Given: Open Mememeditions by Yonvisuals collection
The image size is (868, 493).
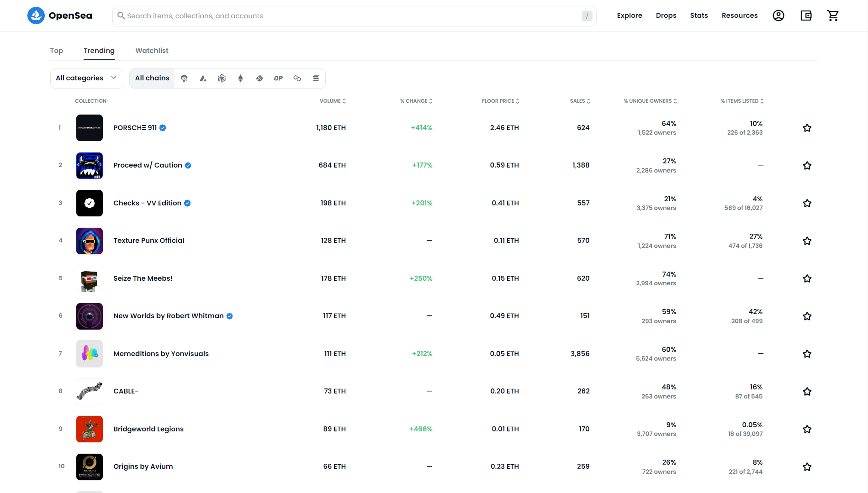Looking at the screenshot, I should [x=161, y=354].
